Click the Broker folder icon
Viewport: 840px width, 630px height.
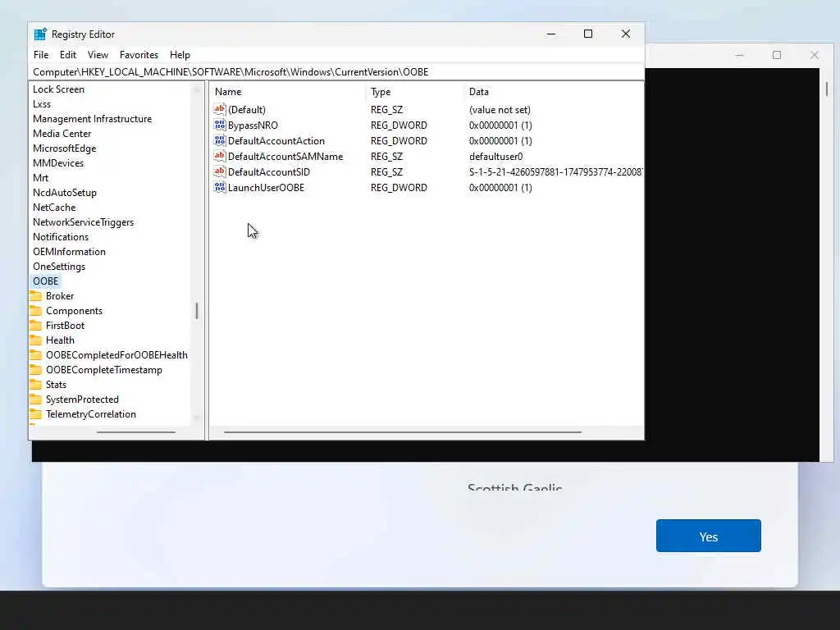coord(36,295)
